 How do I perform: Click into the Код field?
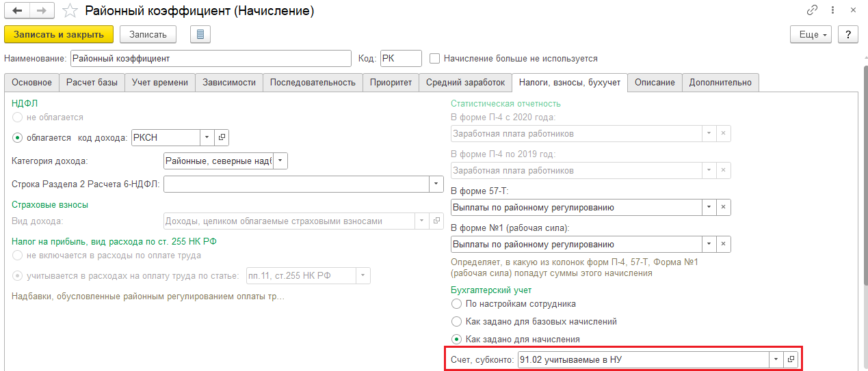(400, 59)
